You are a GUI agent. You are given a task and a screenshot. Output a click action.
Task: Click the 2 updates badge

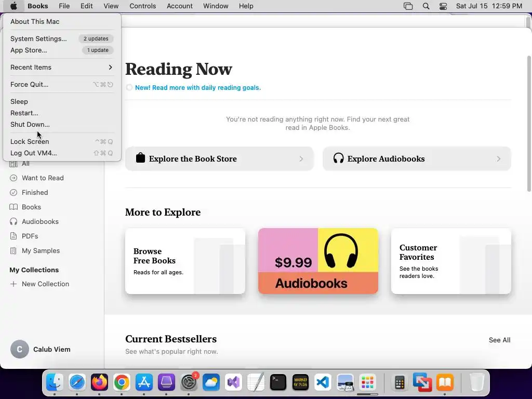point(96,38)
